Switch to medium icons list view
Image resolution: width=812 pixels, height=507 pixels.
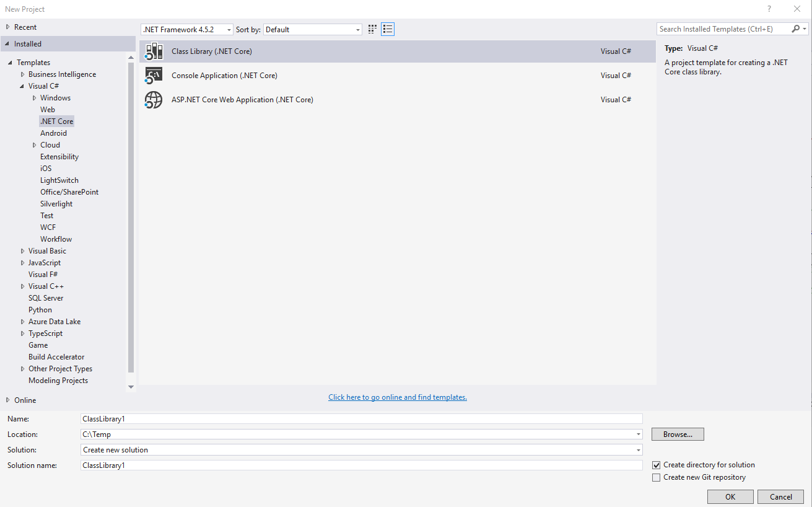388,29
